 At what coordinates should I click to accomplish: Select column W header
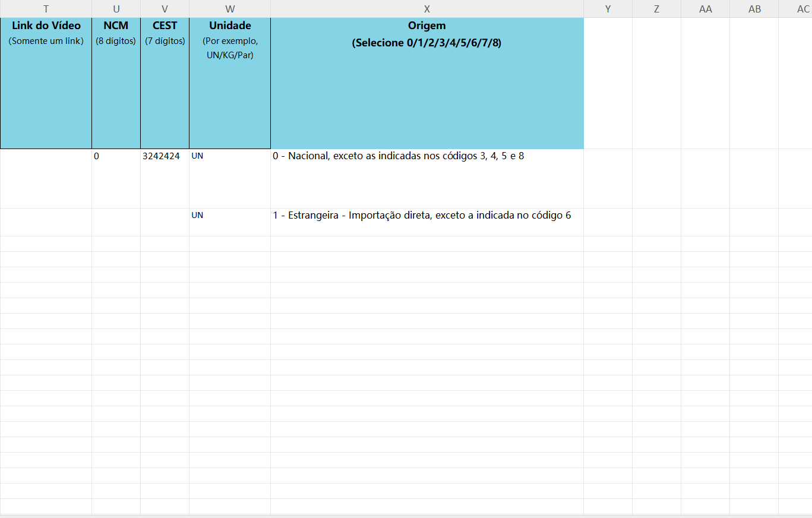(230, 9)
